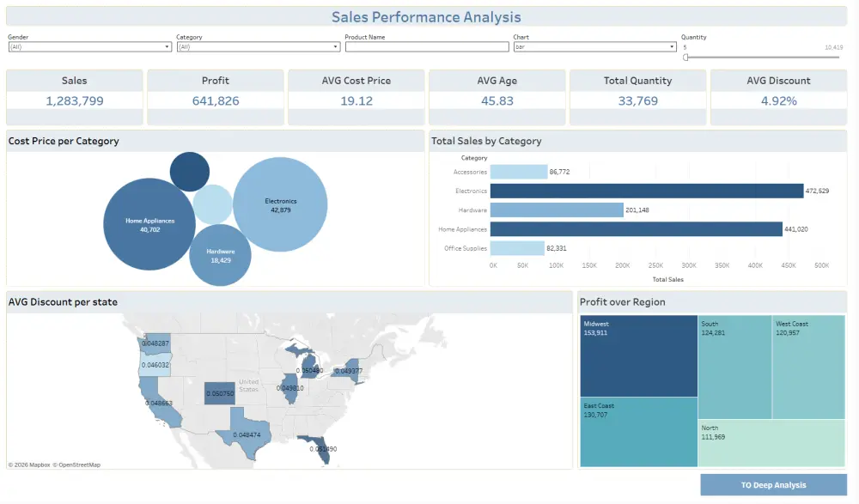Screen dimensions: 859x504
Task: Click the West Coast treemap tile 120,957
Action: 808,367
